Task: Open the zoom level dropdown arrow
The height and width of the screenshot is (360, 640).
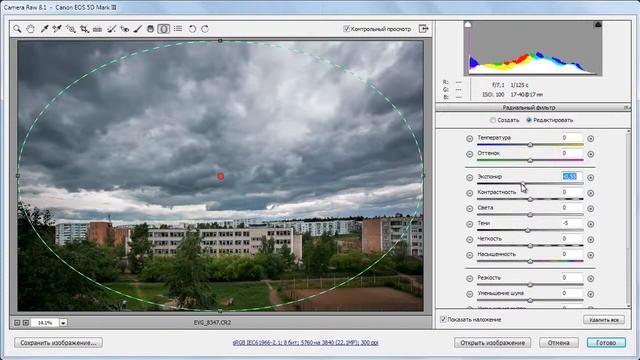Action: pyautogui.click(x=63, y=323)
